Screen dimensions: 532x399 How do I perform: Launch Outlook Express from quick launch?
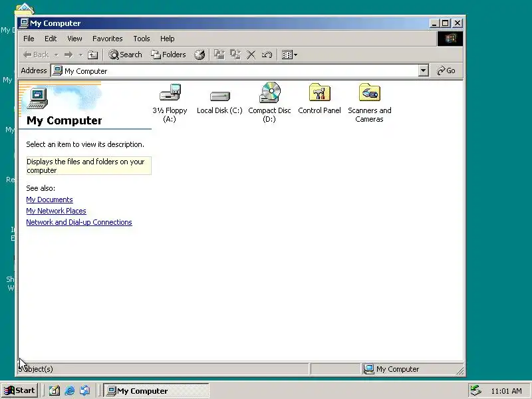tap(85, 391)
